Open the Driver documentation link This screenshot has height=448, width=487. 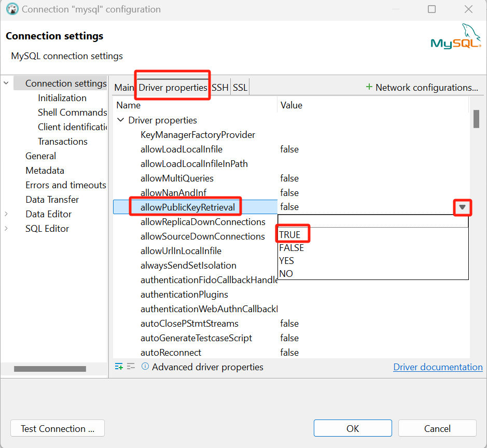pyautogui.click(x=438, y=367)
